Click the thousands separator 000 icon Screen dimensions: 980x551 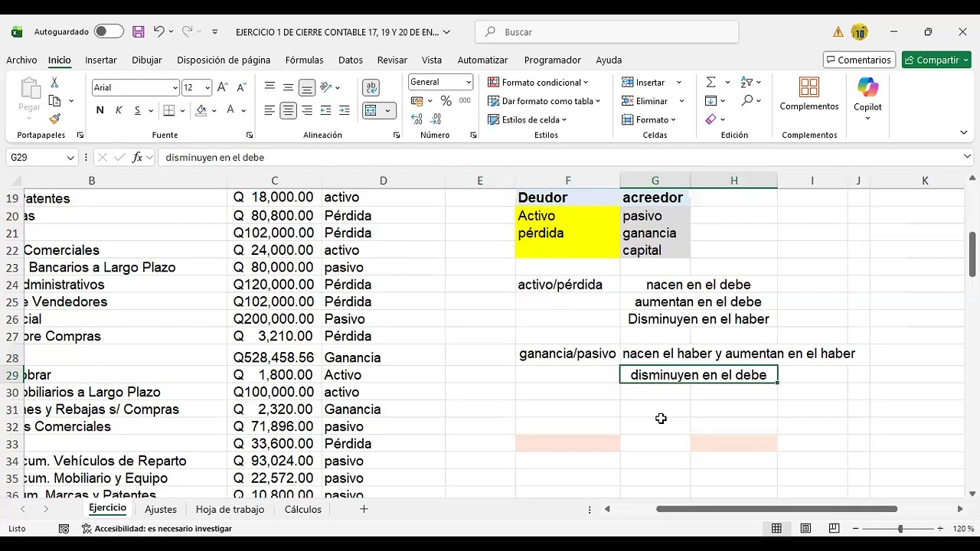tap(465, 101)
